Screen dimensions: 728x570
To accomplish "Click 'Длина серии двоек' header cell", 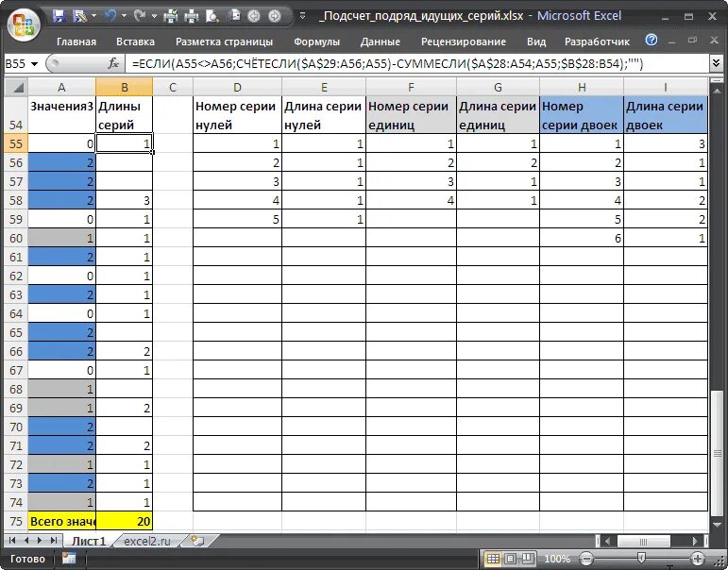I will click(x=666, y=115).
